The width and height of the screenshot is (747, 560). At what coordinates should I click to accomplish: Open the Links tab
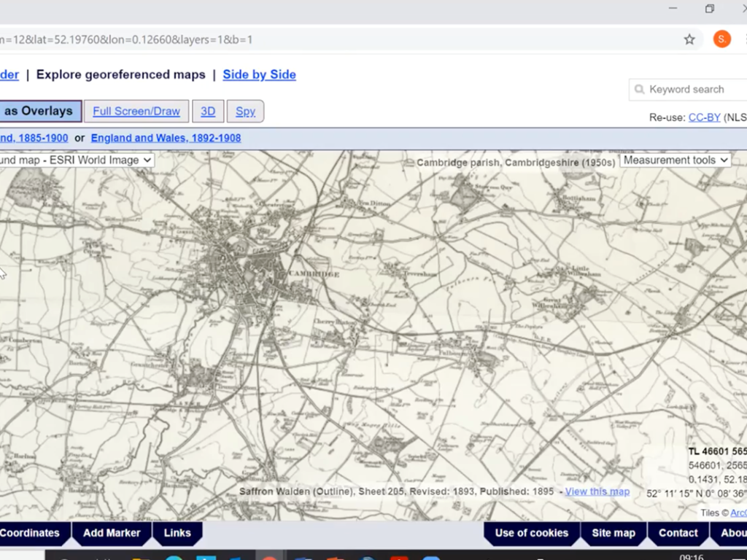tap(177, 533)
